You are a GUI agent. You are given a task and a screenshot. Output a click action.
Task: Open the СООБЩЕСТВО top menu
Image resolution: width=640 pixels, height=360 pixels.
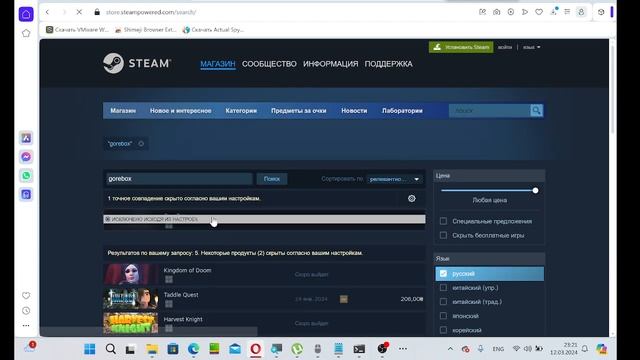click(269, 64)
